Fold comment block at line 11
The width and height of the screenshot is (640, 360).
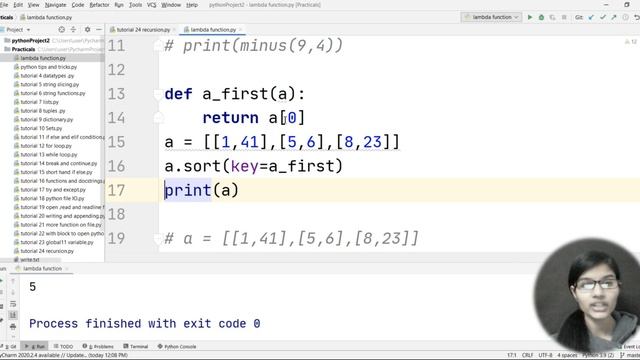(x=158, y=46)
